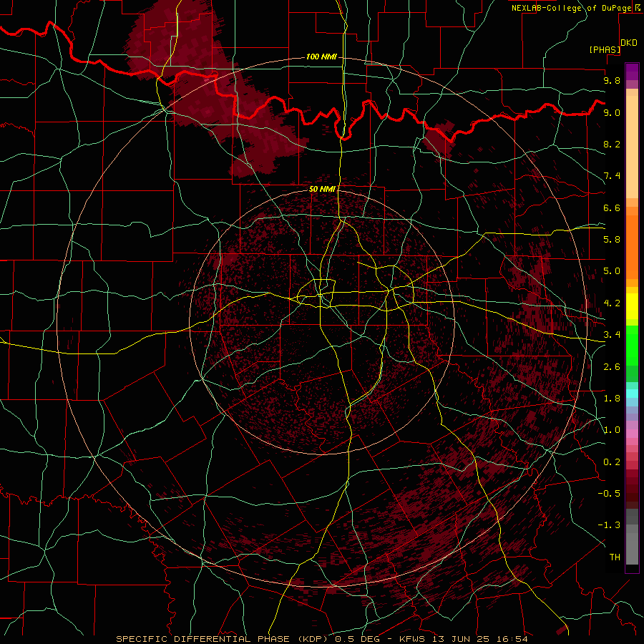Image resolution: width=644 pixels, height=644 pixels.
Task: Click the -0.5 scale value
Action: (609, 494)
